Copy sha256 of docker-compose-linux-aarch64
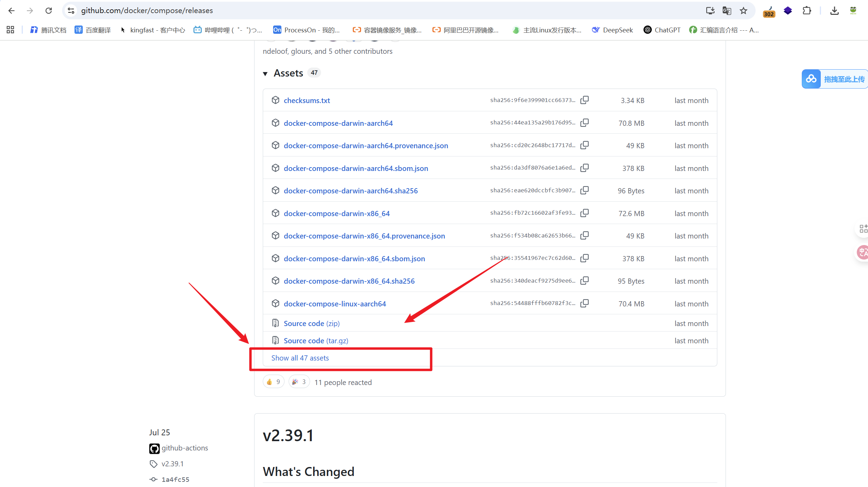The image size is (868, 487). pyautogui.click(x=585, y=304)
